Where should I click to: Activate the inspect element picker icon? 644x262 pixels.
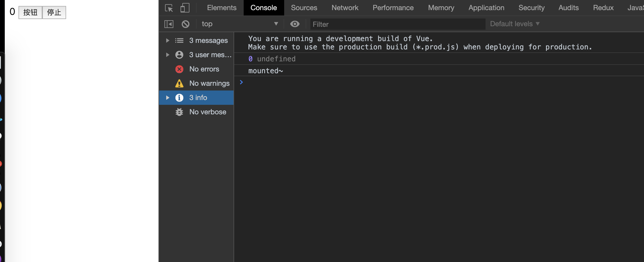tap(169, 8)
